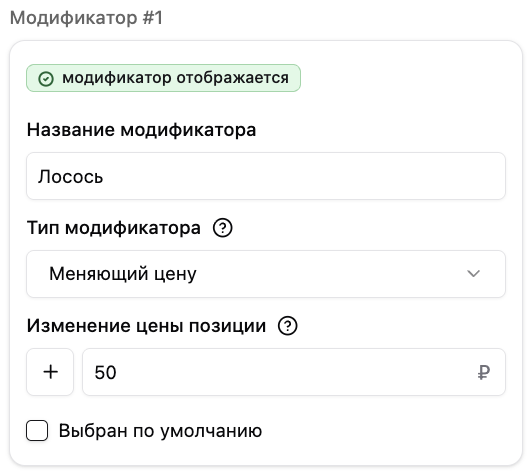This screenshot has width=532, height=474.
Task: Switch price sign with the plus button
Action: 50,372
